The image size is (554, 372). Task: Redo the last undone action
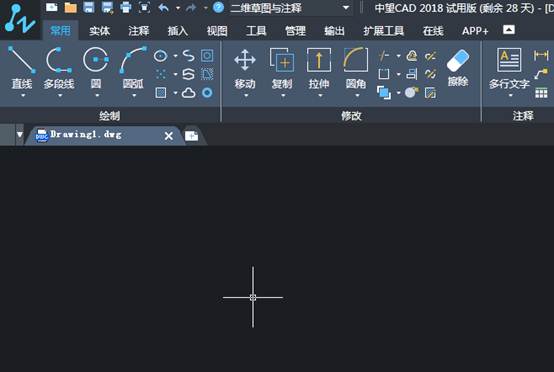tap(191, 7)
